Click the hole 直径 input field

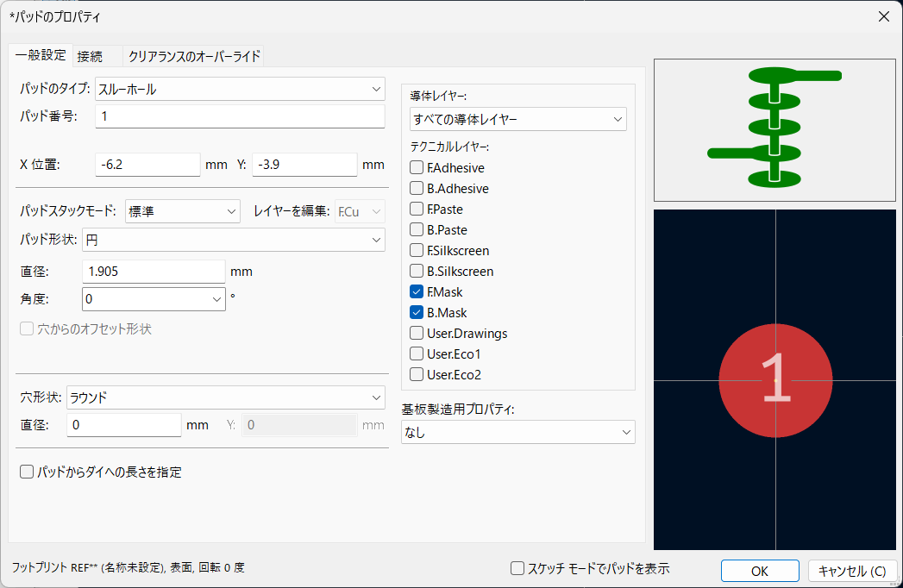(x=124, y=425)
